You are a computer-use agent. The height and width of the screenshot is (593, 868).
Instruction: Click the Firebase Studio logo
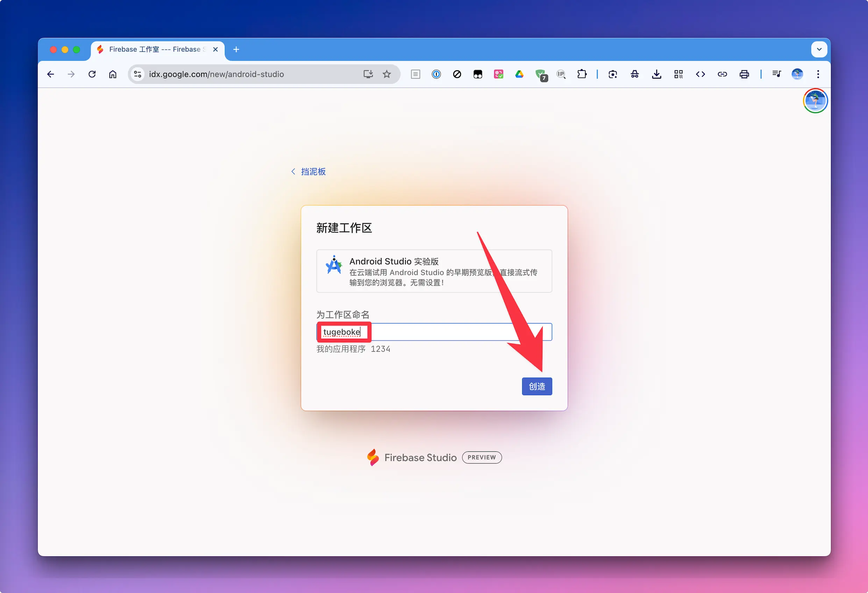(412, 457)
